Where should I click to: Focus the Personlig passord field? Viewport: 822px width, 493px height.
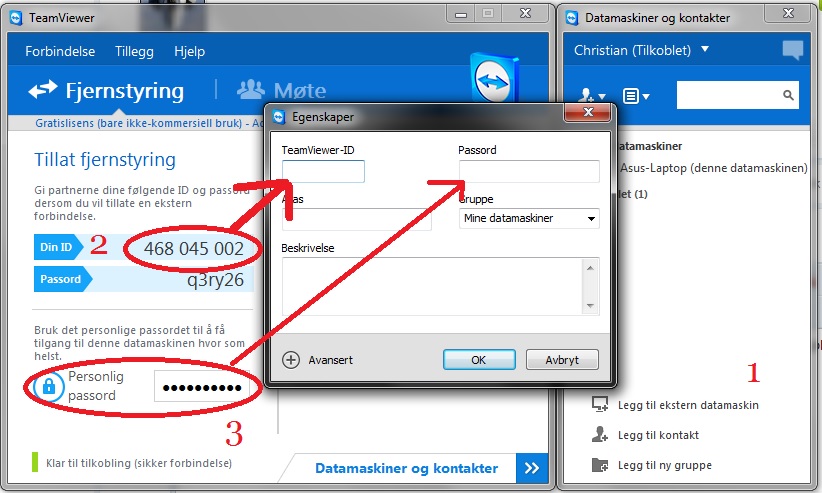pos(201,387)
